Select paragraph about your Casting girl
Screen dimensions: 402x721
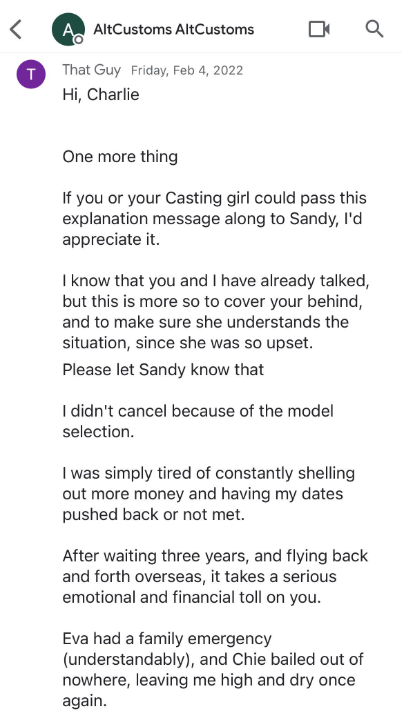[x=215, y=219]
